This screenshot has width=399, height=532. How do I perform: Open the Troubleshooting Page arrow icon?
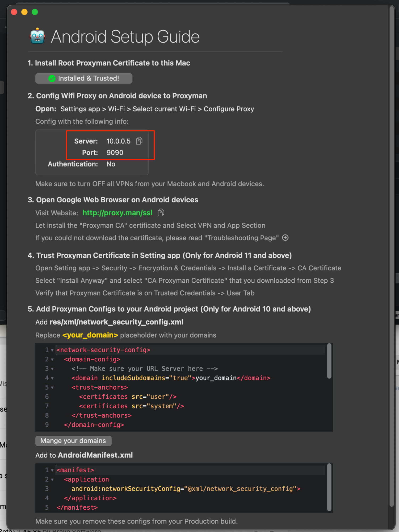point(285,238)
